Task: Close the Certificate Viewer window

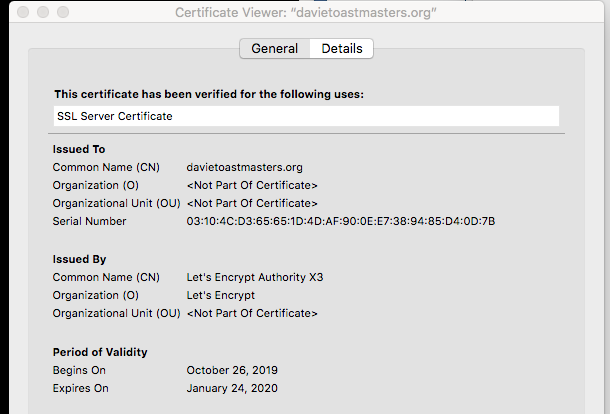Action: click(x=13, y=13)
